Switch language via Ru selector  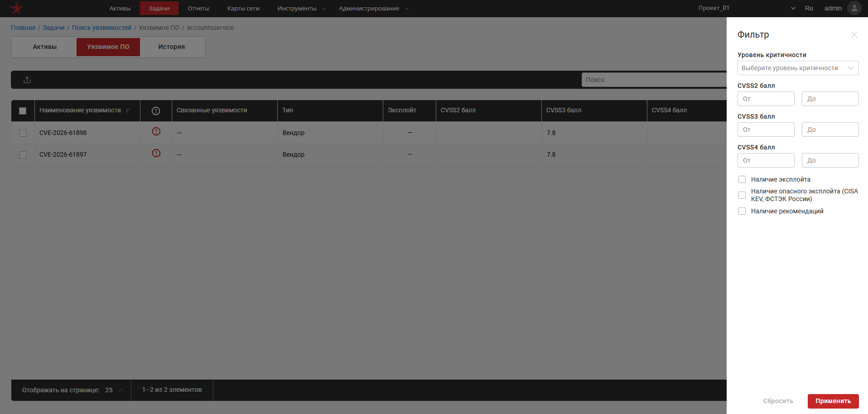click(809, 8)
